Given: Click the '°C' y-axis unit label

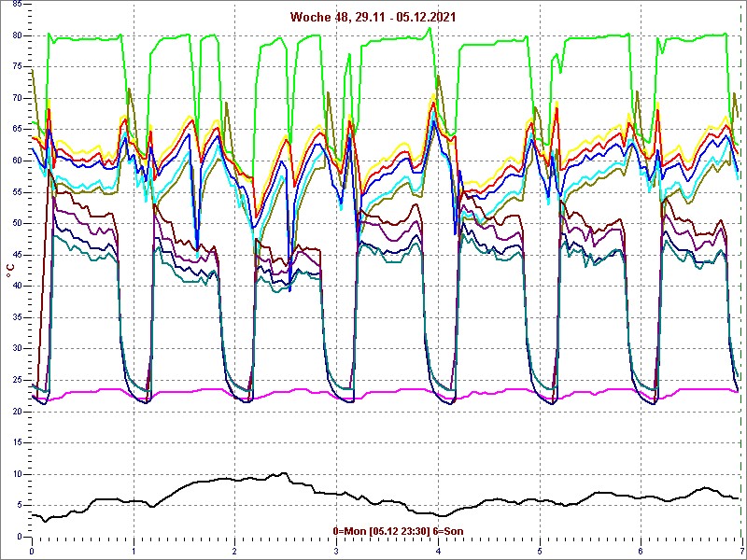Looking at the screenshot, I should point(10,271).
